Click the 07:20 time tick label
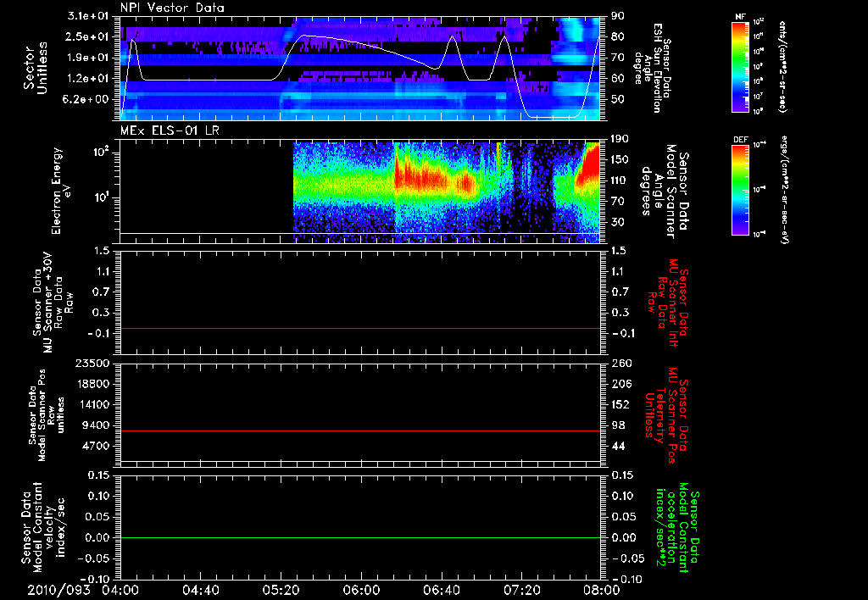868x600 pixels. click(521, 591)
